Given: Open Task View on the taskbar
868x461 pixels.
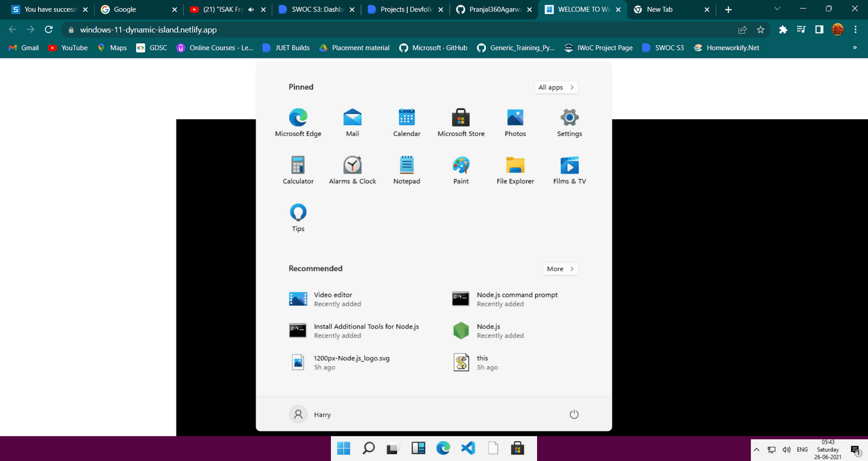Looking at the screenshot, I should point(393,448).
